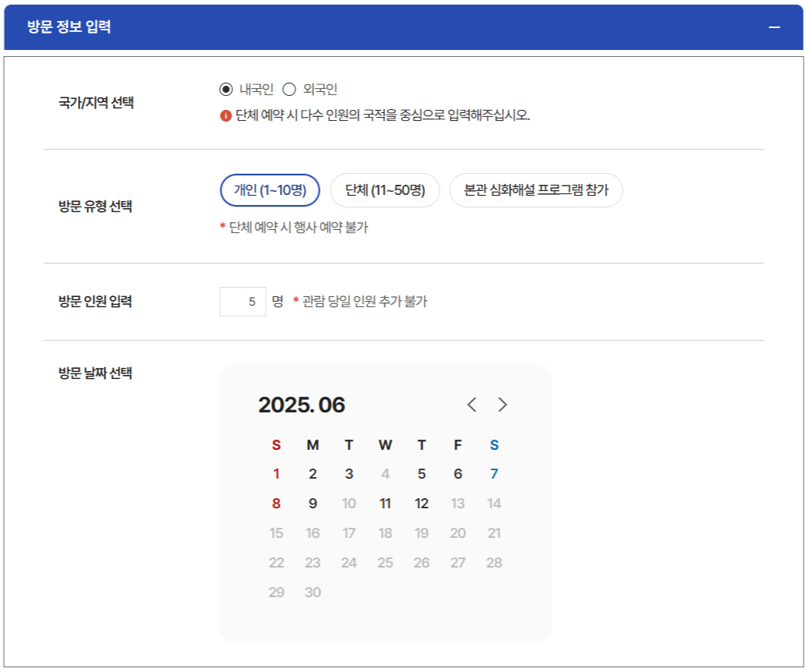The image size is (806, 672).
Task: Select June 2 on the calendar
Action: 312,473
